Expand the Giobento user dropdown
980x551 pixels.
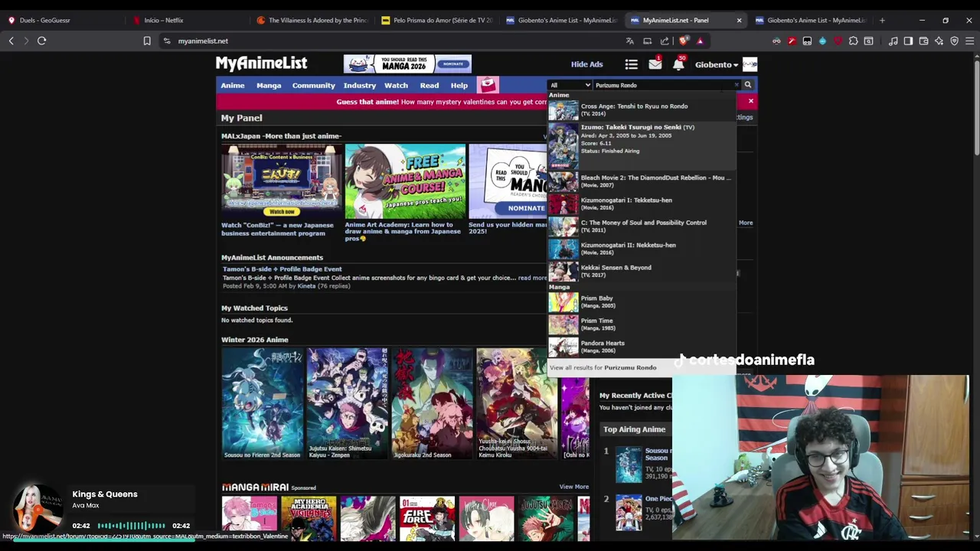pos(717,64)
